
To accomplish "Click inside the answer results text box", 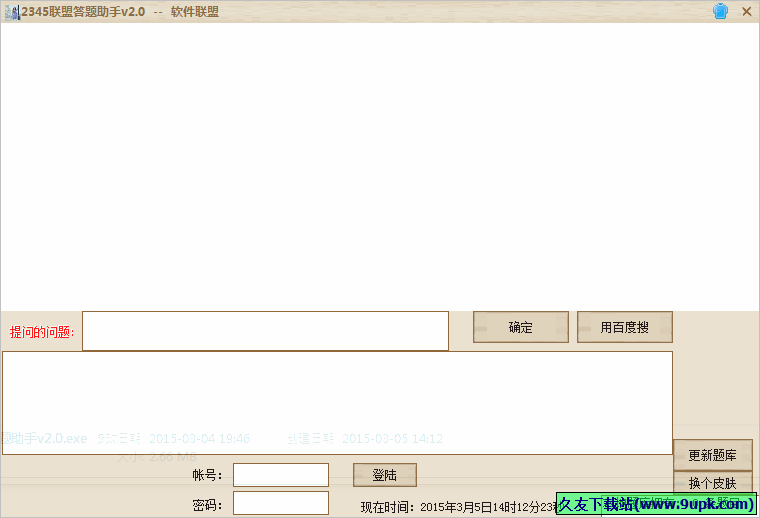I will (x=337, y=403).
